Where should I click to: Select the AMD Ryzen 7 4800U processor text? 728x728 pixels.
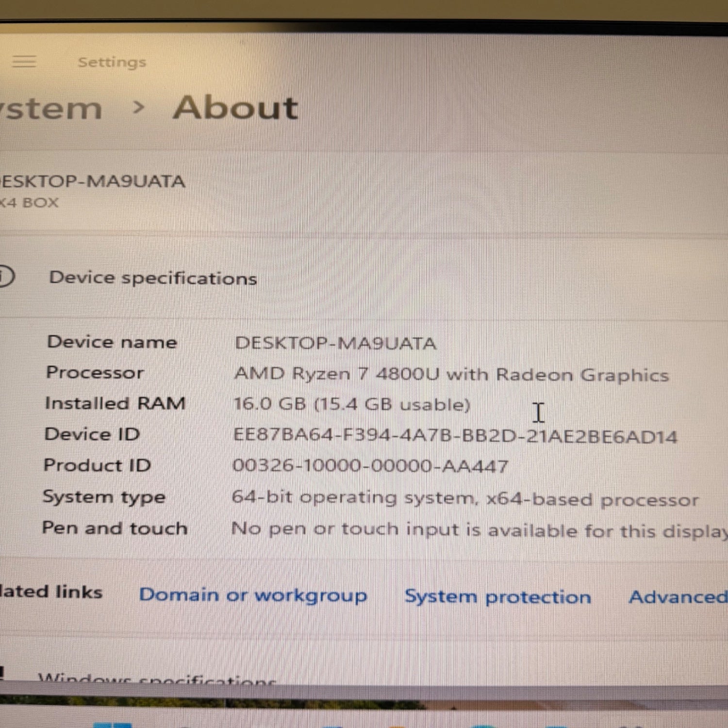tap(451, 374)
